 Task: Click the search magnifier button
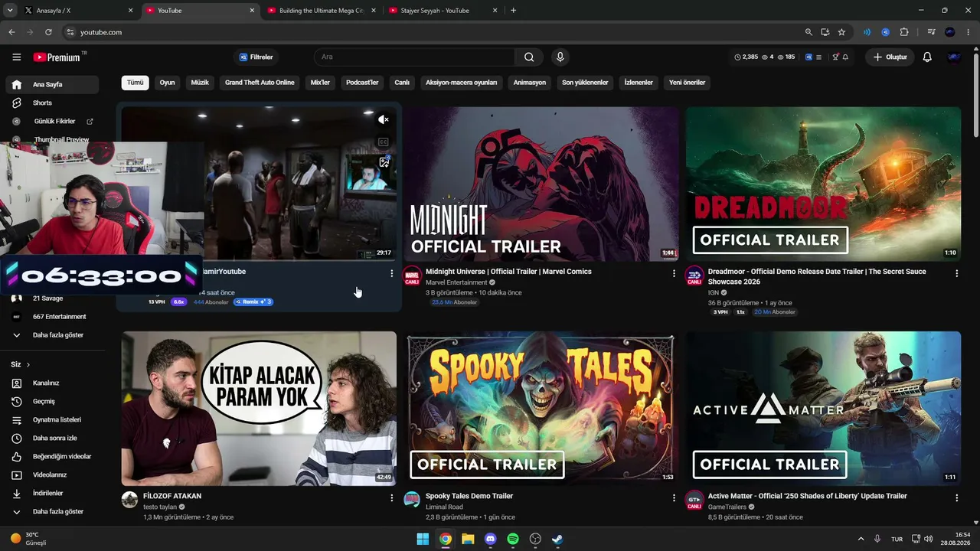[529, 57]
